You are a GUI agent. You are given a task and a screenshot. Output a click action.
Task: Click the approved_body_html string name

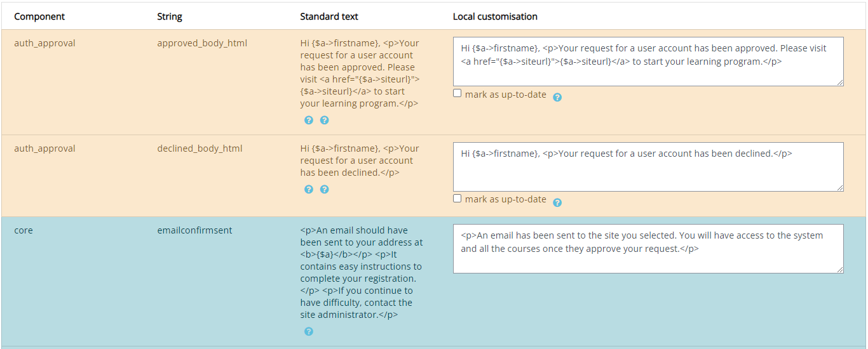tap(202, 43)
